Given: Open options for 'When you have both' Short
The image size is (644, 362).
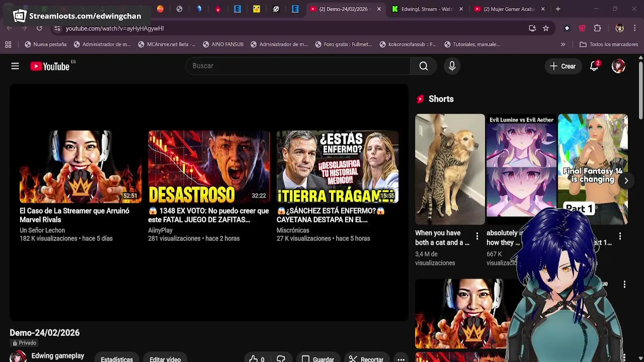Looking at the screenshot, I should tap(477, 236).
